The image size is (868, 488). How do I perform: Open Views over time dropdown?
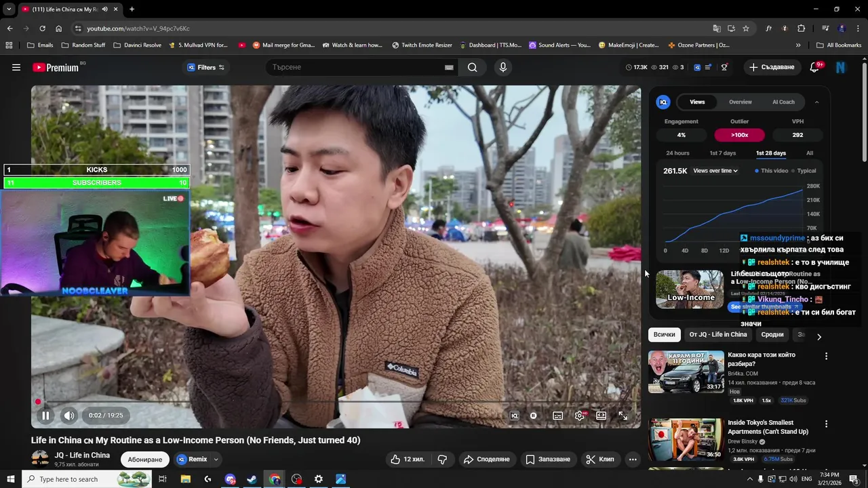(x=715, y=171)
